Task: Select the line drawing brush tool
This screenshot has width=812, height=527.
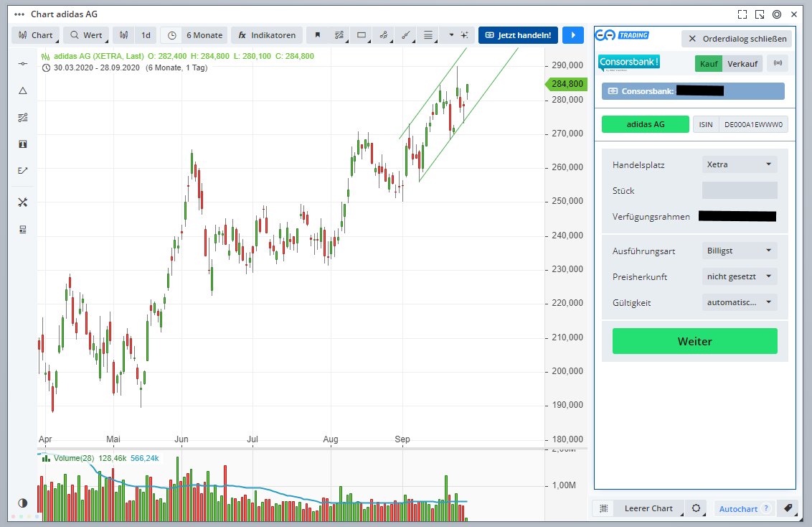Action: click(406, 35)
